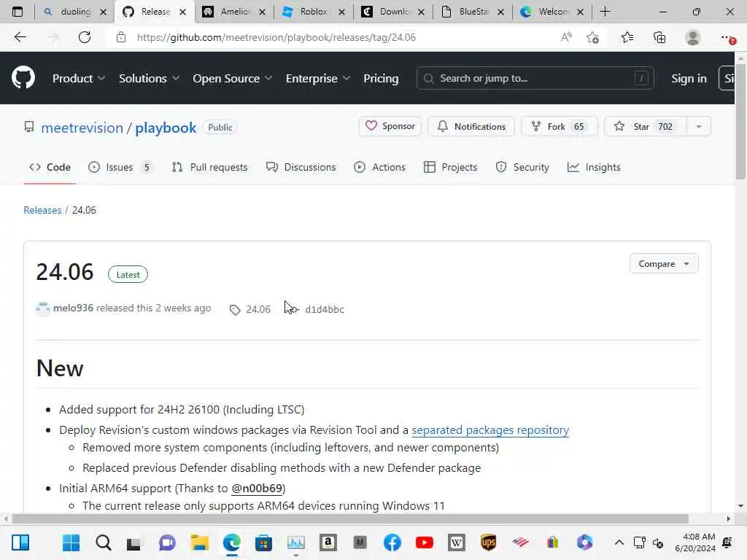Click the Read aloud icon in address bar
This screenshot has height=560, width=747.
[x=566, y=37]
